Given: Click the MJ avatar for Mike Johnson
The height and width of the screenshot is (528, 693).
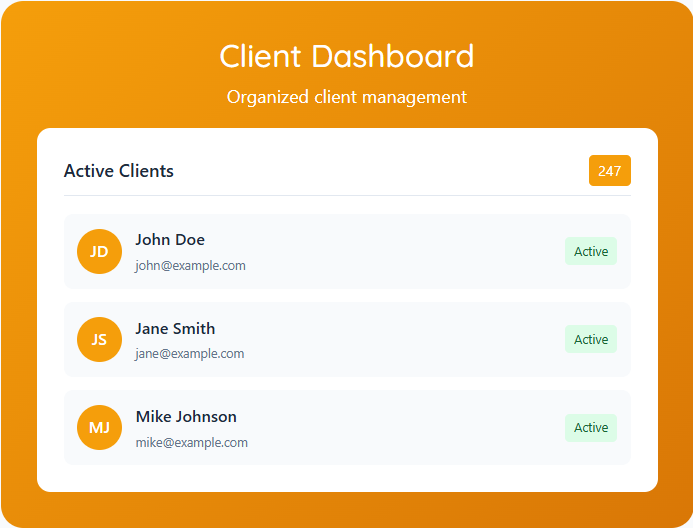Looking at the screenshot, I should pos(99,428).
